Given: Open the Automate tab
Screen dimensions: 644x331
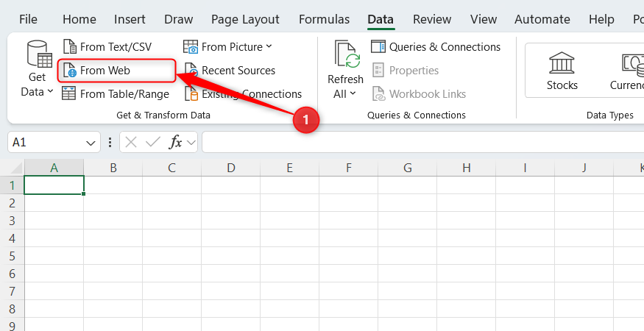Looking at the screenshot, I should point(542,19).
